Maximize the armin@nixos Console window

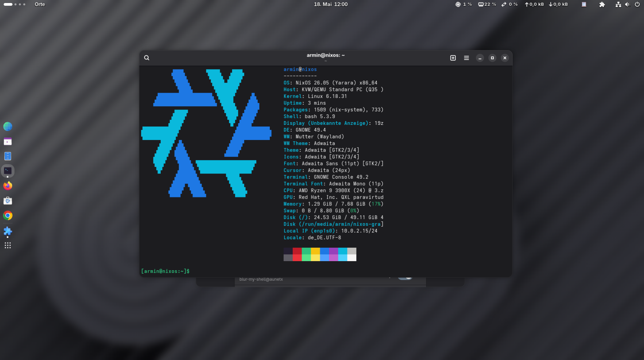pyautogui.click(x=492, y=58)
